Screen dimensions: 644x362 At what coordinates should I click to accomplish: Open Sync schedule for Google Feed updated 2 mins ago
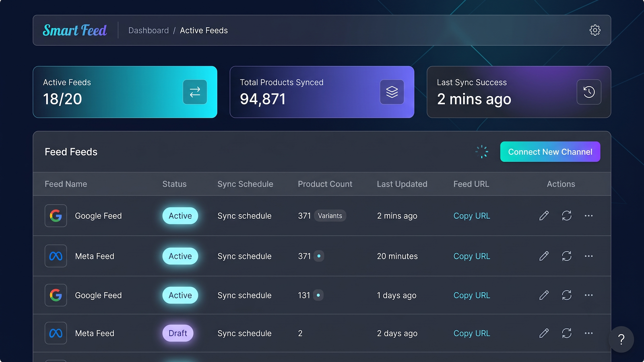click(244, 216)
